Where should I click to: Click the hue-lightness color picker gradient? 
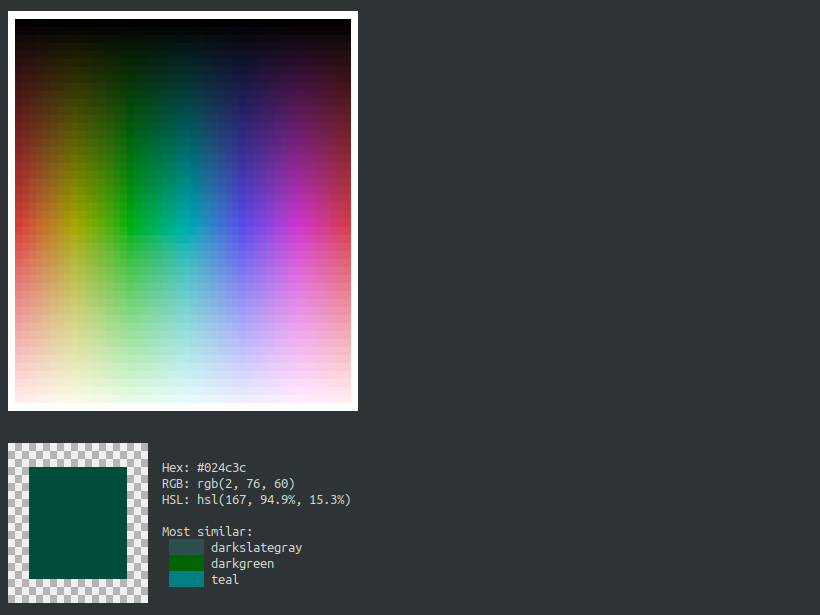(183, 211)
